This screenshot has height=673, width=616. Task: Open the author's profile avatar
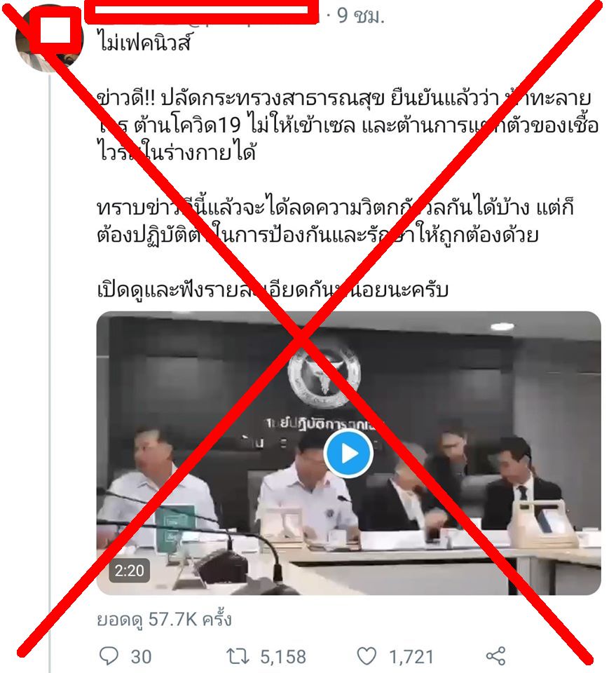tap(49, 37)
